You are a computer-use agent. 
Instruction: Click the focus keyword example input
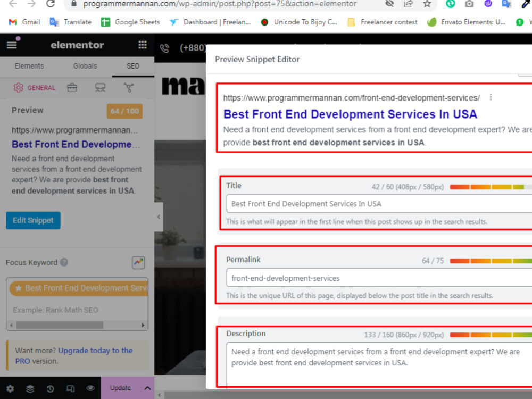(x=77, y=310)
